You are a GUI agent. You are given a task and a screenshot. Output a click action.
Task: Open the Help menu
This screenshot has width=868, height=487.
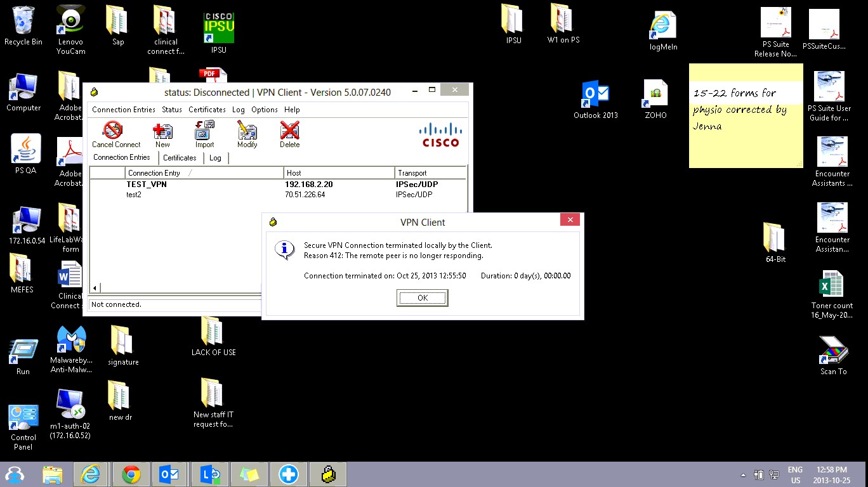pyautogui.click(x=292, y=110)
